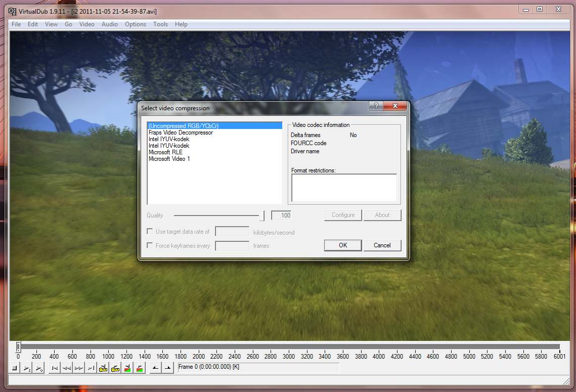This screenshot has height=392, width=576.
Task: Step one frame forward
Action: click(x=78, y=368)
